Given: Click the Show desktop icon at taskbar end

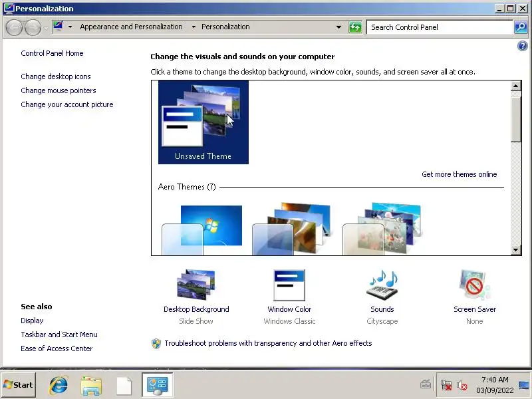Looking at the screenshot, I should coord(525,385).
